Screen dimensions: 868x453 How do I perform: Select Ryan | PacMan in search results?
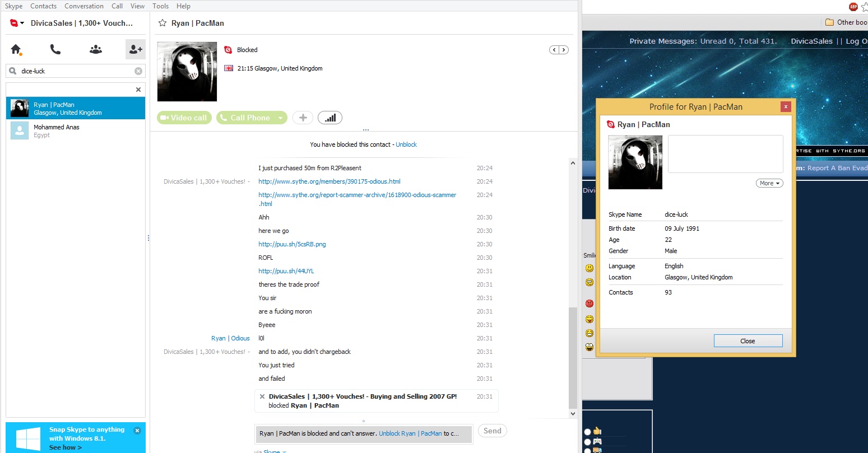click(x=76, y=108)
